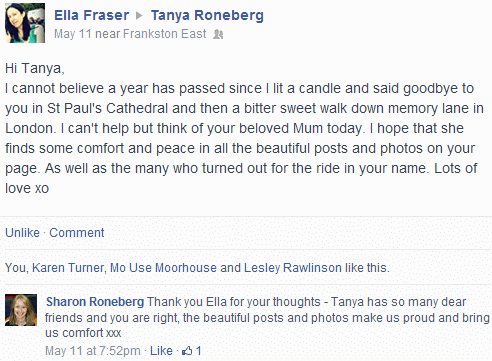The image size is (492, 361).
Task: Click the friends audience icon
Action: 218,34
